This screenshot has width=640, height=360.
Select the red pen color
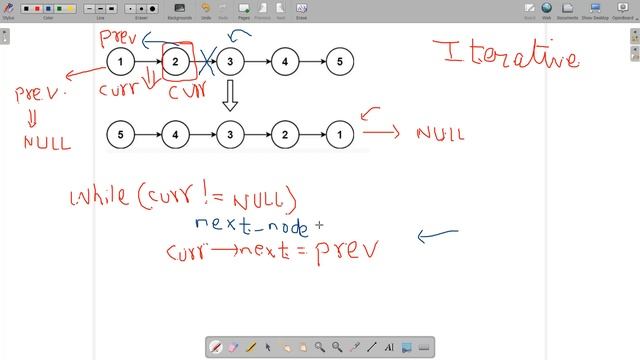click(x=37, y=9)
